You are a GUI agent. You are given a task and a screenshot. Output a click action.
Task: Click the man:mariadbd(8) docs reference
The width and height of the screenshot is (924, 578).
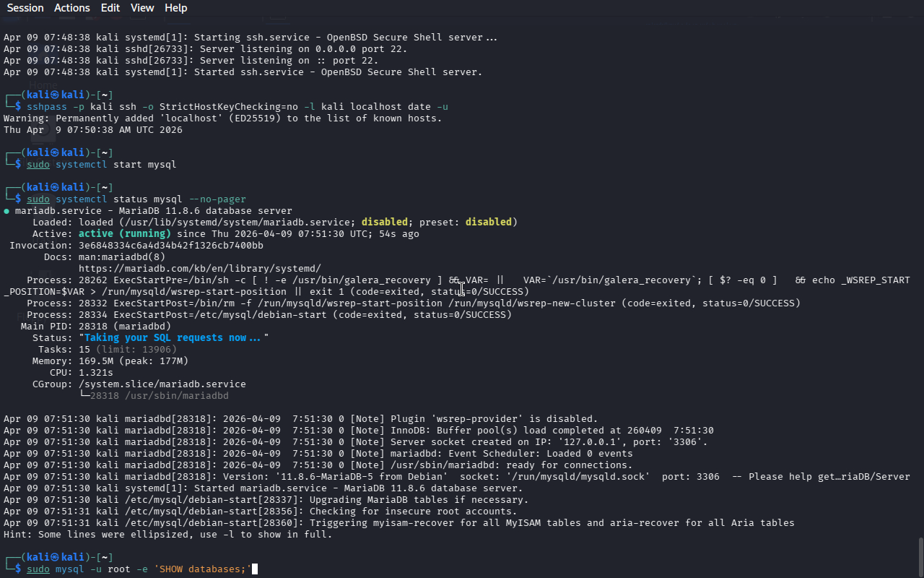pyautogui.click(x=121, y=256)
